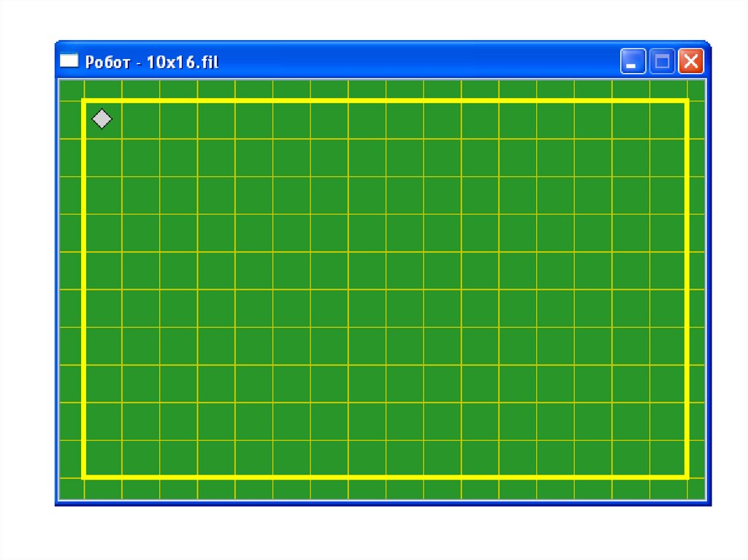Click the title text Робот - 10x16.fil
The height and width of the screenshot is (560, 748).
tap(152, 62)
